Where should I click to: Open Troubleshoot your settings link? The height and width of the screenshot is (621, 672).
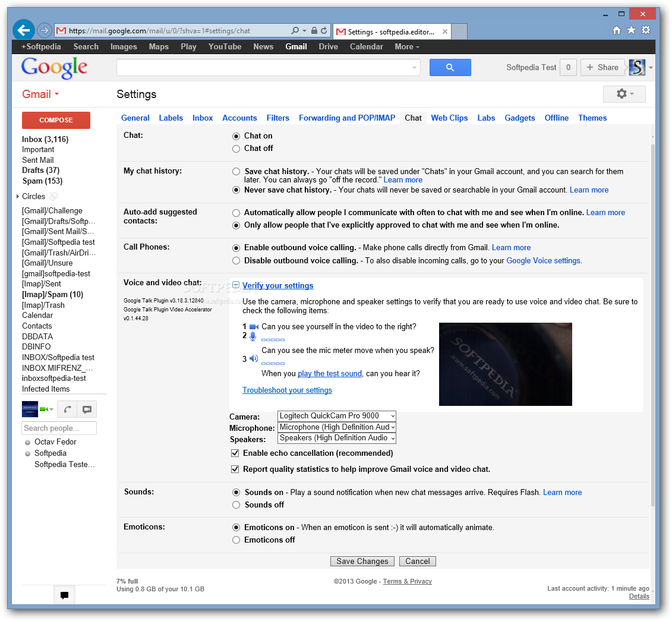coord(287,390)
